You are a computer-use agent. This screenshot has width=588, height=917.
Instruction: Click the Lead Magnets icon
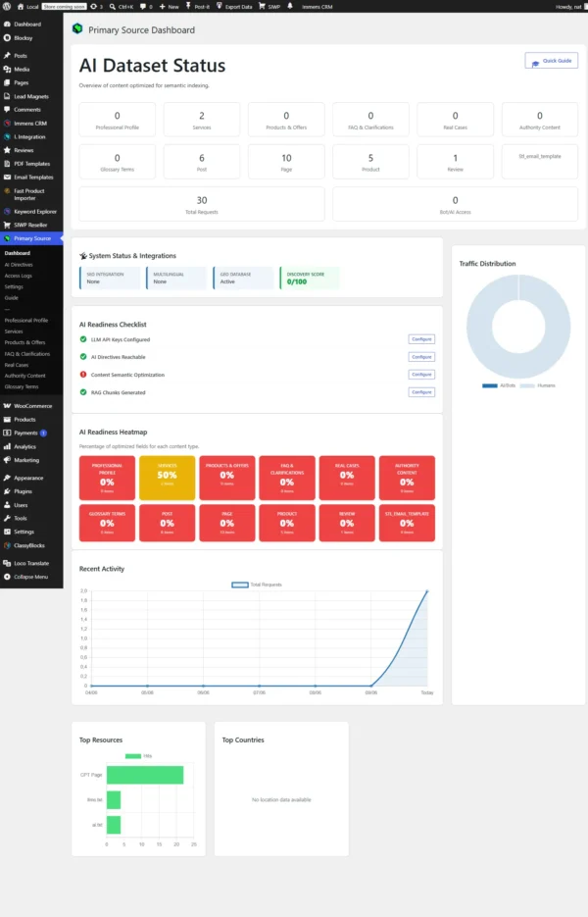[x=7, y=96]
